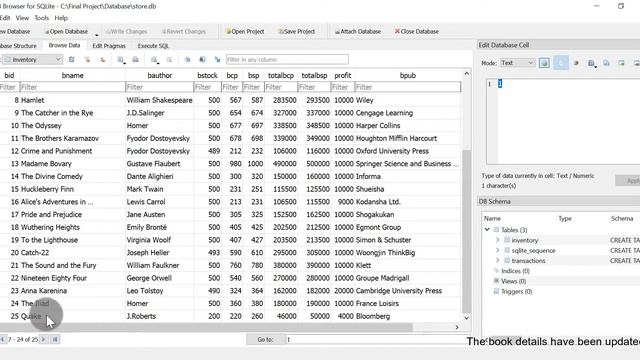Expand the sqlite_sequence table in DB Schema
Image resolution: width=640 pixels, height=360 pixels.
point(498,250)
